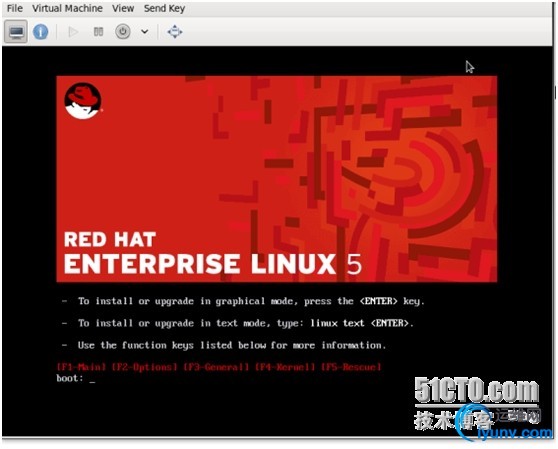Click the Red Hat shadowman logo
This screenshot has width=558, height=449.
click(83, 101)
